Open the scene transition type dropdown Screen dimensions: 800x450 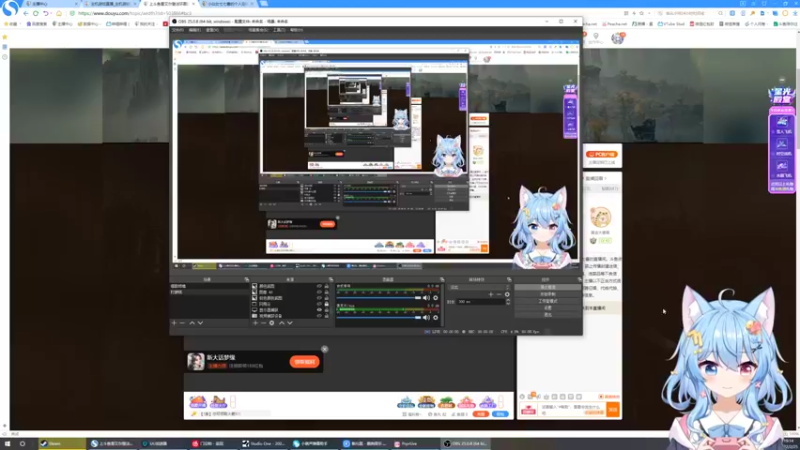480,287
